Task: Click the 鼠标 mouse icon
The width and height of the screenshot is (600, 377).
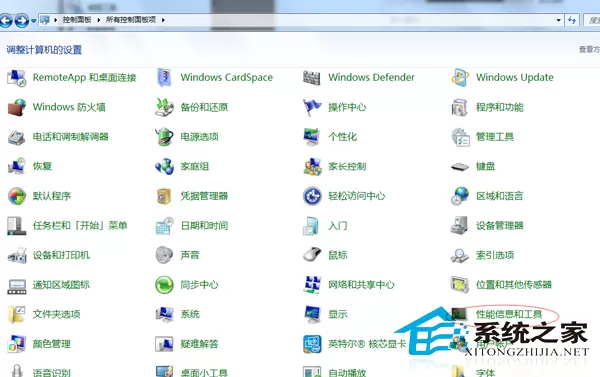Action: pos(312,255)
